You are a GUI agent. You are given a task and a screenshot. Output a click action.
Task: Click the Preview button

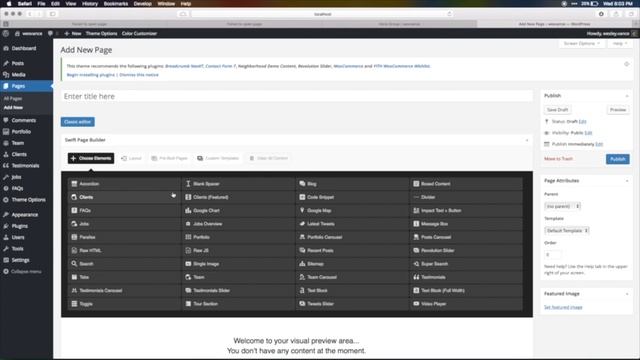(x=618, y=110)
